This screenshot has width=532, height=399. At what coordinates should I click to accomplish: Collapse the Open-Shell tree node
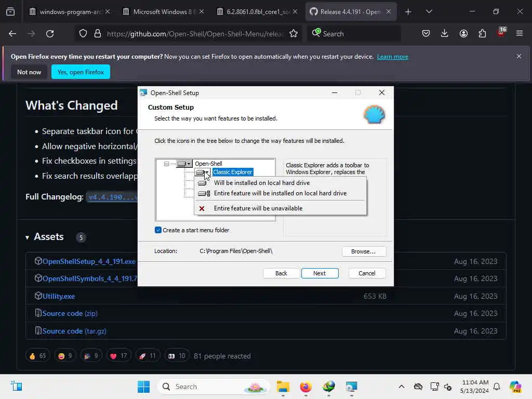[x=166, y=164]
